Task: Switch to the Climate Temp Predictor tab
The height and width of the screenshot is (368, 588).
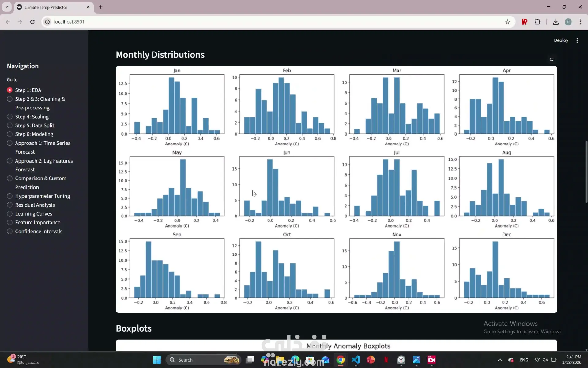Action: tap(46, 7)
